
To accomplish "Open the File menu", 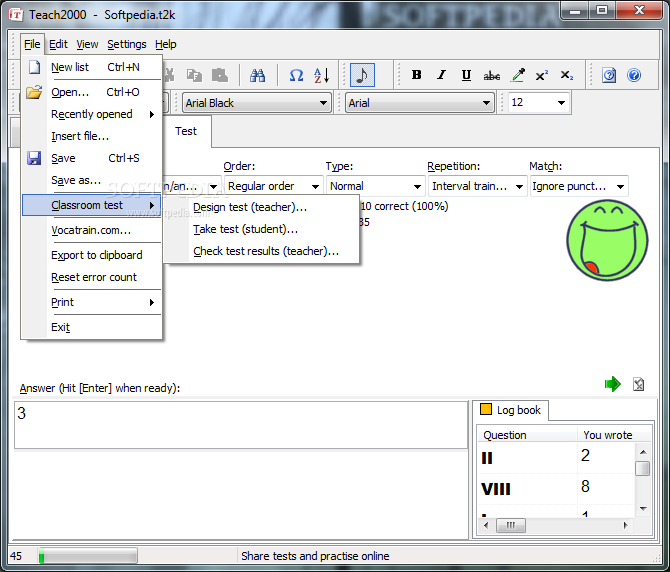I will pos(32,44).
